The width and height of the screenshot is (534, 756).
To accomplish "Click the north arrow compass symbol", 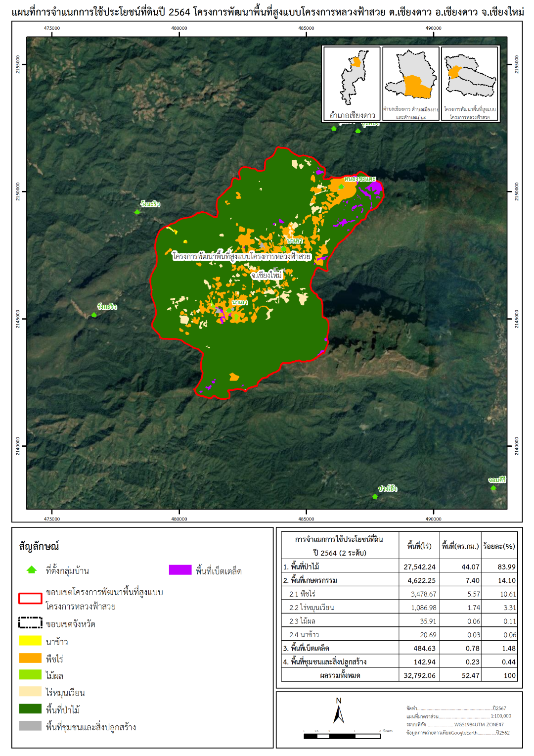I will point(339,711).
